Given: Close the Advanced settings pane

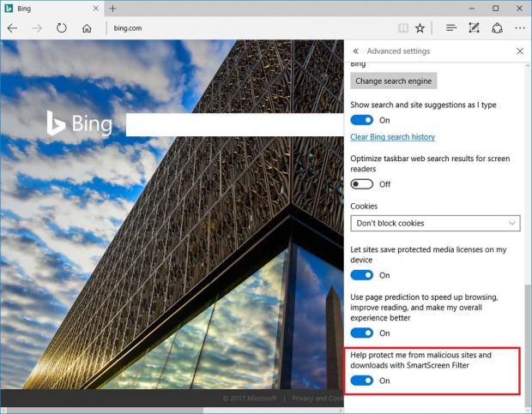Looking at the screenshot, I should coord(520,51).
